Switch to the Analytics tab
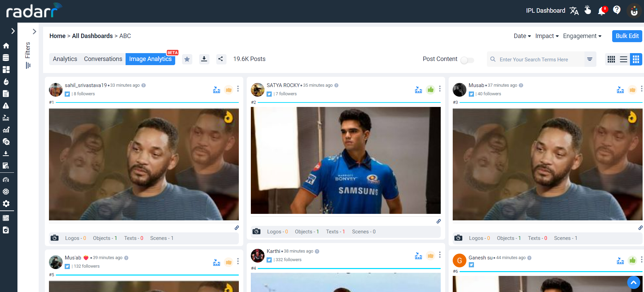 65,59
